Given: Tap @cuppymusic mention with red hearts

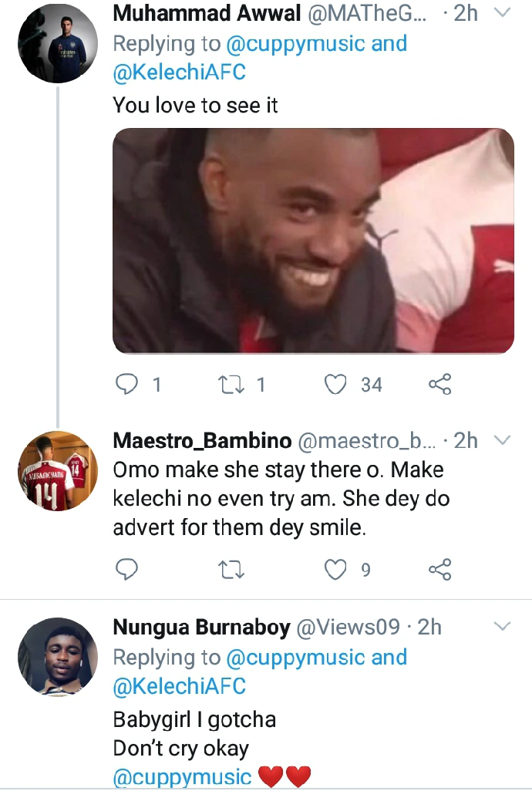Looking at the screenshot, I should (183, 778).
